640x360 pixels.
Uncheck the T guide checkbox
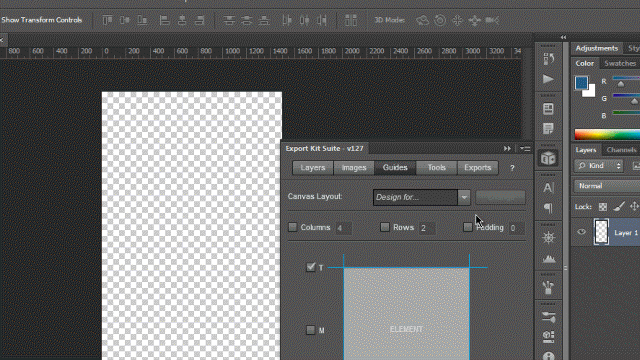point(311,267)
